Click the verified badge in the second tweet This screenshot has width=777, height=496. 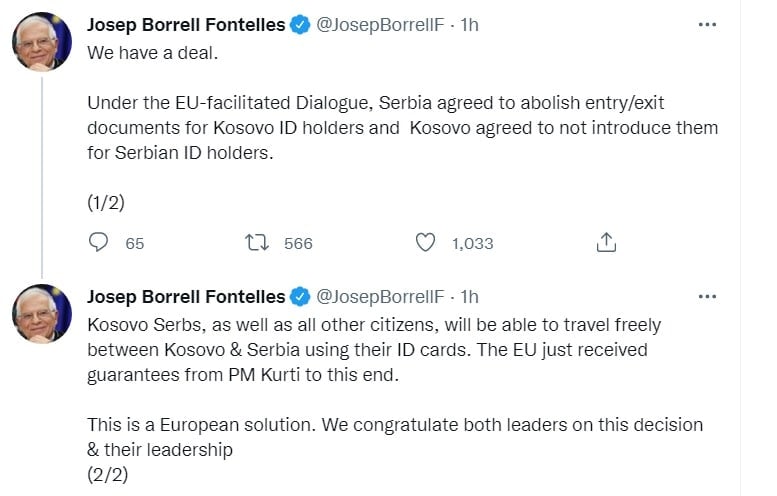click(x=299, y=297)
